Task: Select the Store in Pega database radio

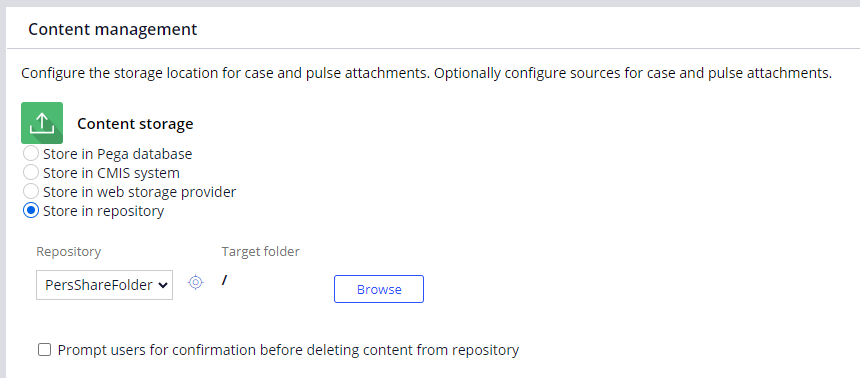Action: [x=31, y=154]
